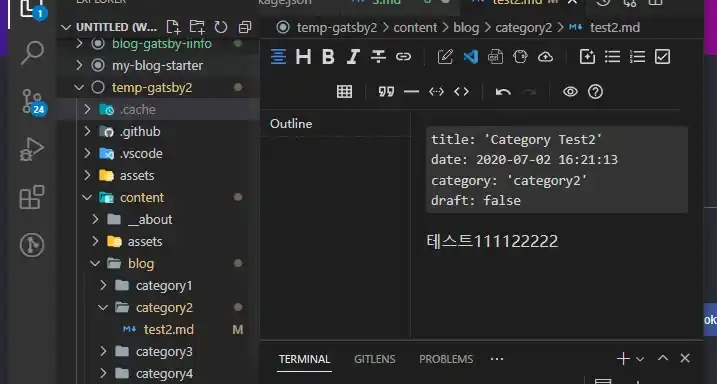This screenshot has width=717, height=384.
Task: Toggle italic formatting
Action: point(353,57)
